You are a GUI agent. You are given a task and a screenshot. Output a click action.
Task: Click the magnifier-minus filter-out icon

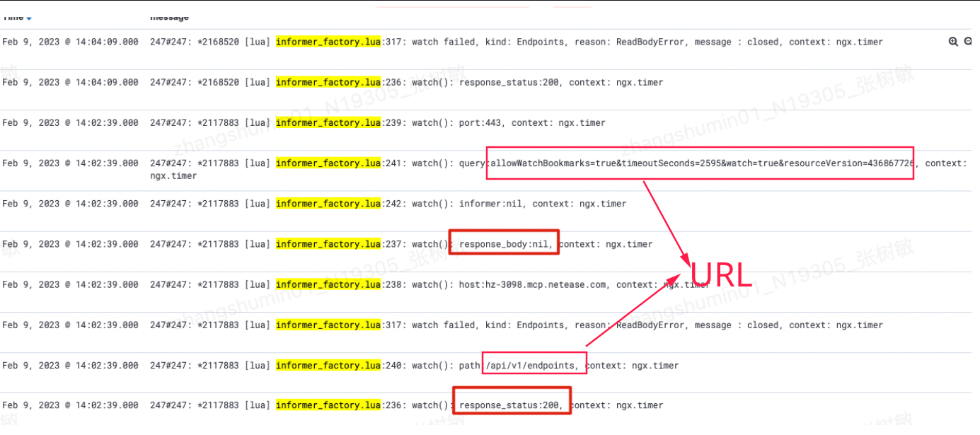tap(969, 42)
